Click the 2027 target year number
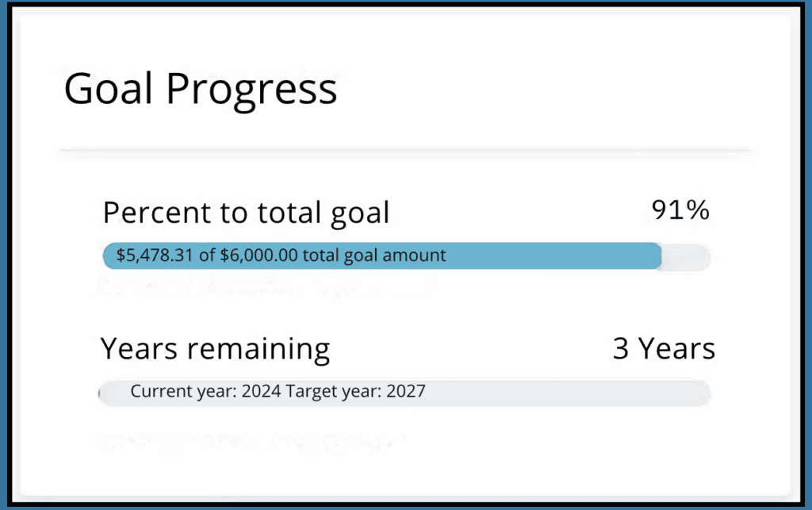The width and height of the screenshot is (812, 510). [406, 391]
